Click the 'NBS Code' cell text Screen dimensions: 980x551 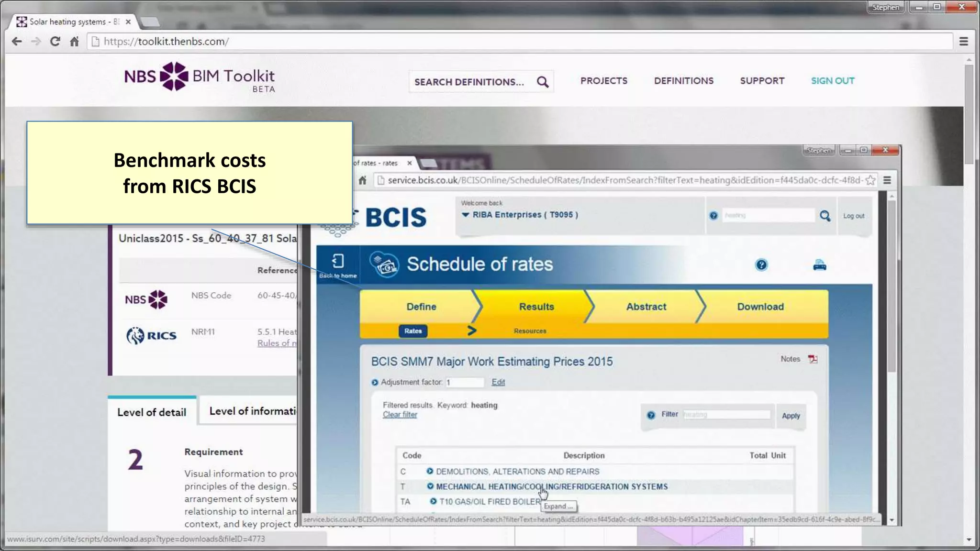tap(211, 296)
